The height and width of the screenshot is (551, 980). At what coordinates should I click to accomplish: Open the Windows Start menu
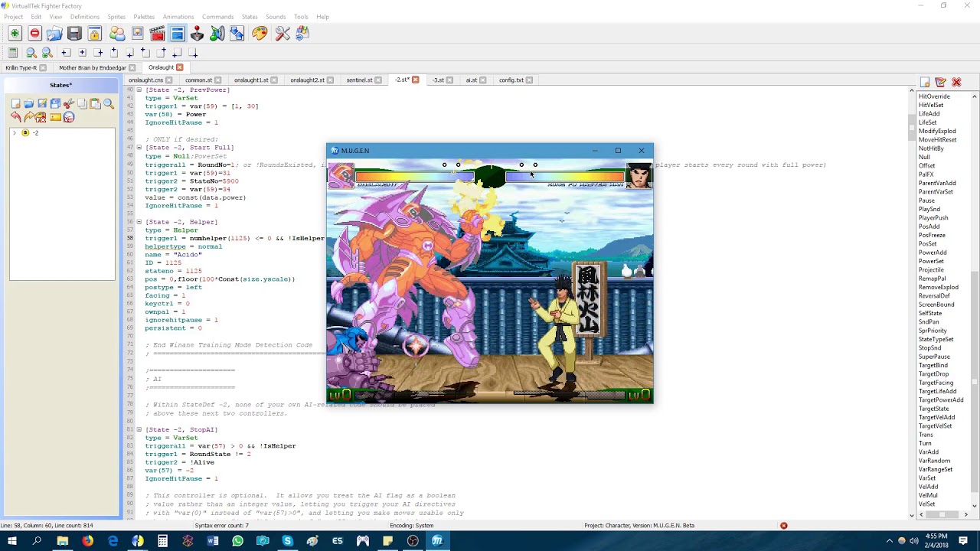12,541
